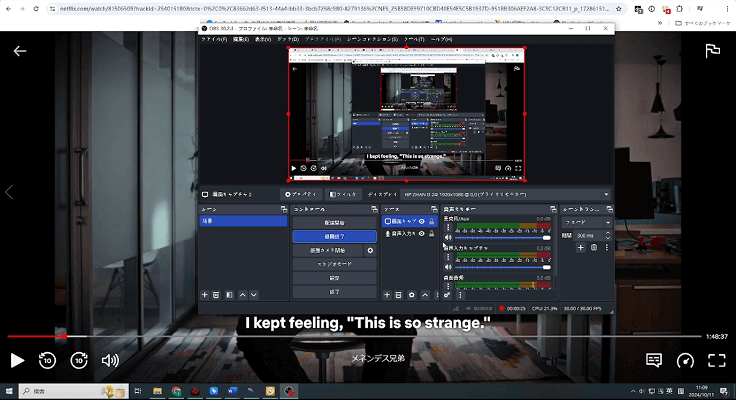This screenshot has width=736, height=400.
Task: Toggle visibility of the audio input source
Action: pyautogui.click(x=422, y=233)
